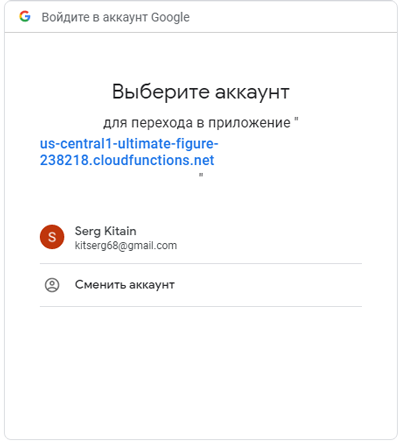
Task: Click the divider line below "Сменить аккаунт"
Action: coord(201,306)
